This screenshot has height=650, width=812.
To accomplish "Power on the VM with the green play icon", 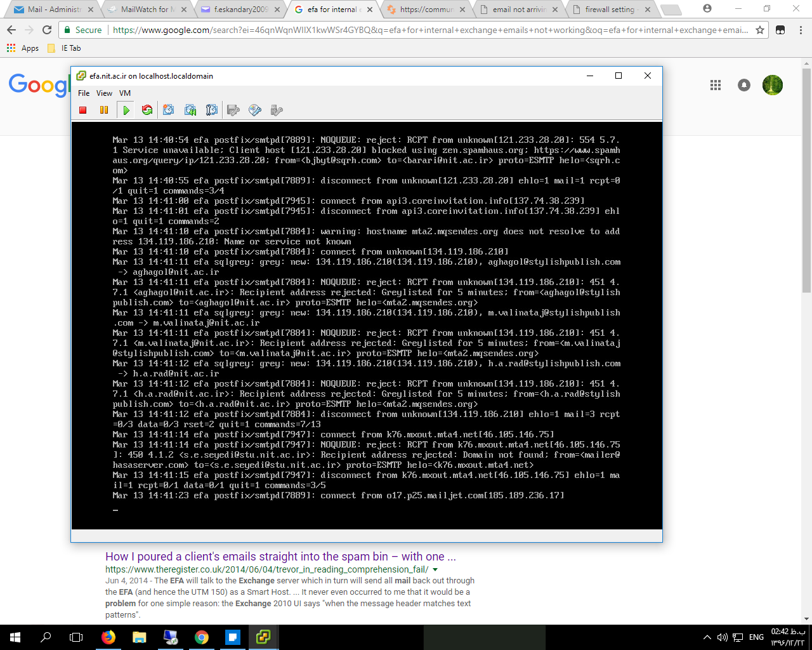I will pyautogui.click(x=126, y=110).
